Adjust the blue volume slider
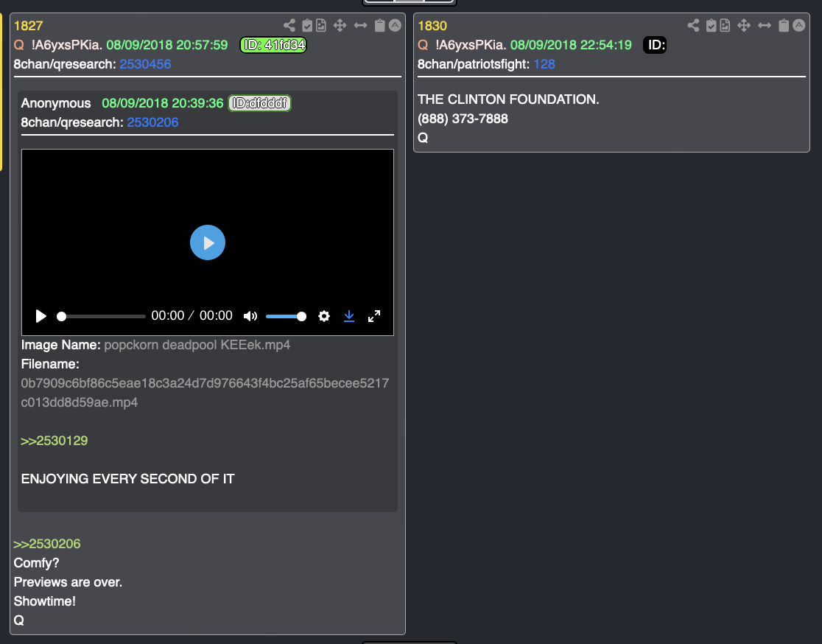This screenshot has height=644, width=822. tap(286, 316)
